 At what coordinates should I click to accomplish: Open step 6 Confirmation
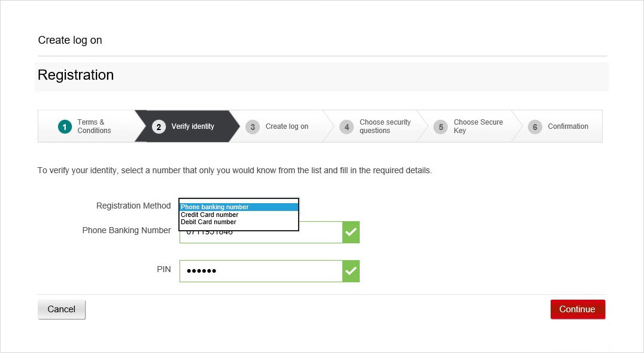tap(558, 126)
